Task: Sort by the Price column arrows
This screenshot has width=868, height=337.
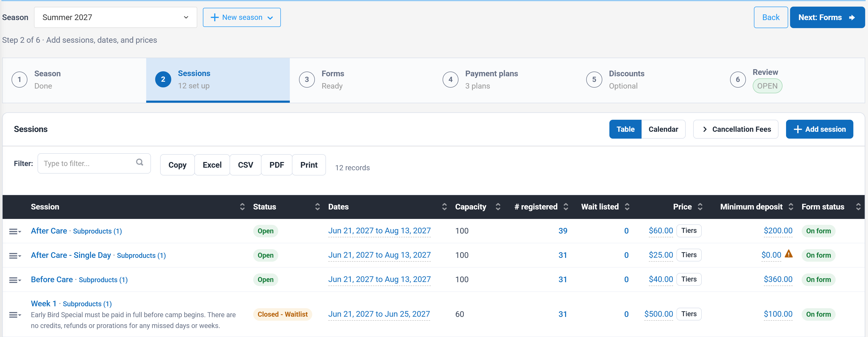Action: 700,207
